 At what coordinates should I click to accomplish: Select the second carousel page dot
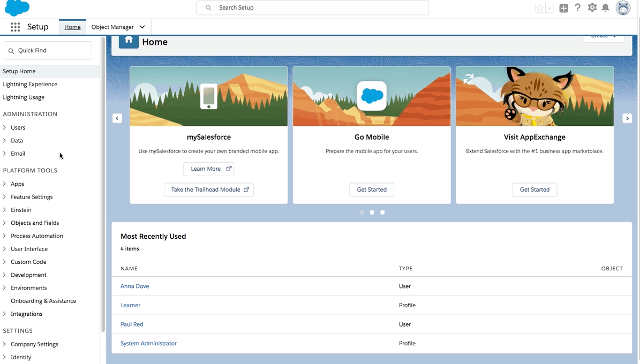click(372, 212)
